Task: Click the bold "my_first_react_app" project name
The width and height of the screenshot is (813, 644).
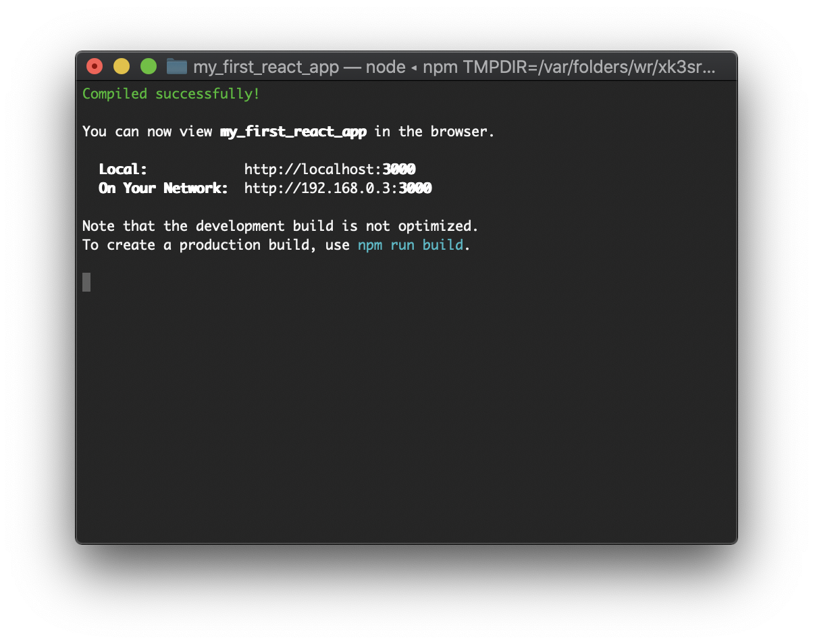Action: point(293,132)
